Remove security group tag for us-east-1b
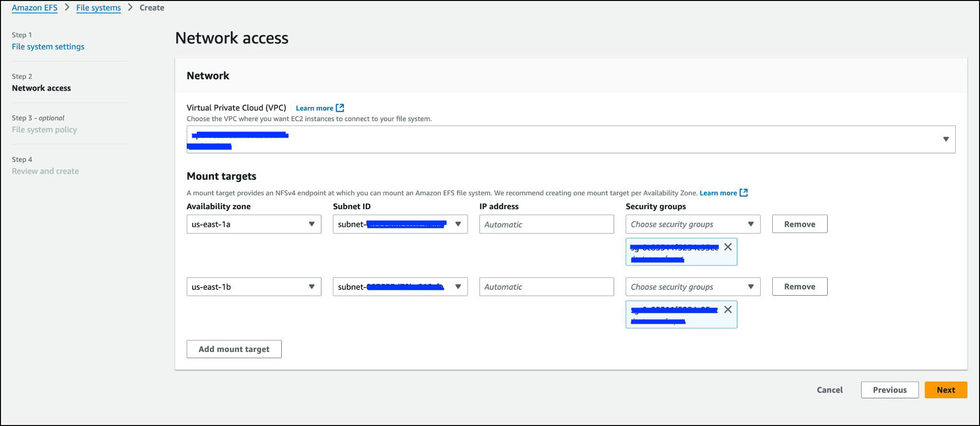980x426 pixels. [x=727, y=309]
